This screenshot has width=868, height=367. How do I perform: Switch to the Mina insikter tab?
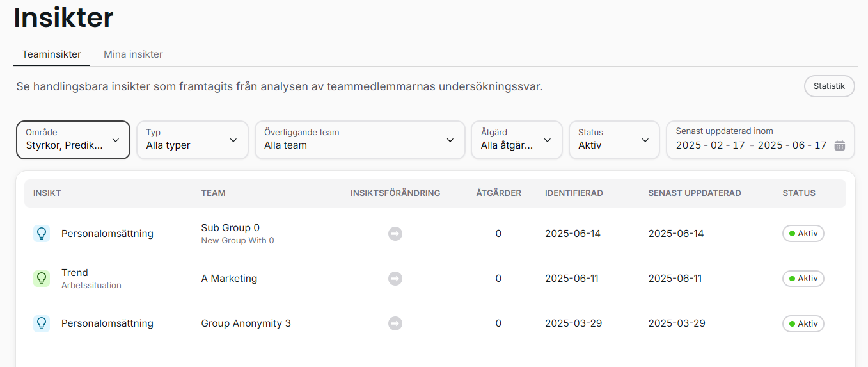(x=133, y=54)
